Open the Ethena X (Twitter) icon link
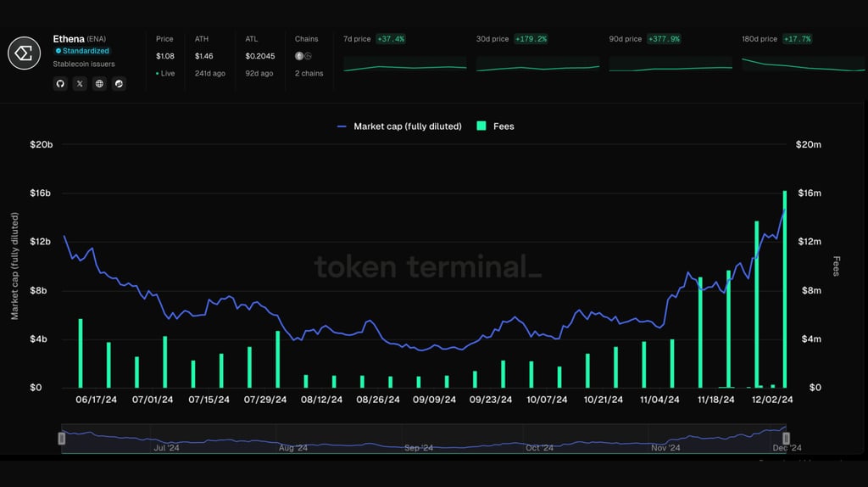This screenshot has width=868, height=487. pos(80,84)
